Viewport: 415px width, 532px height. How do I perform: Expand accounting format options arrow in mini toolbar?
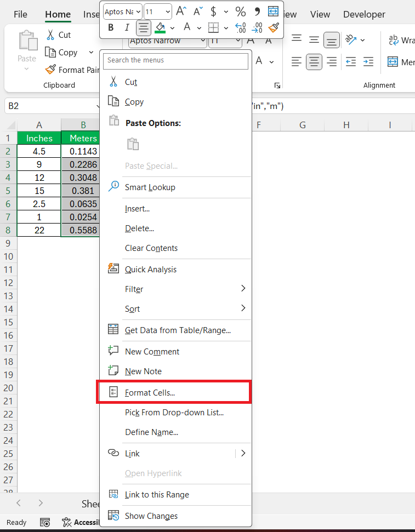226,12
